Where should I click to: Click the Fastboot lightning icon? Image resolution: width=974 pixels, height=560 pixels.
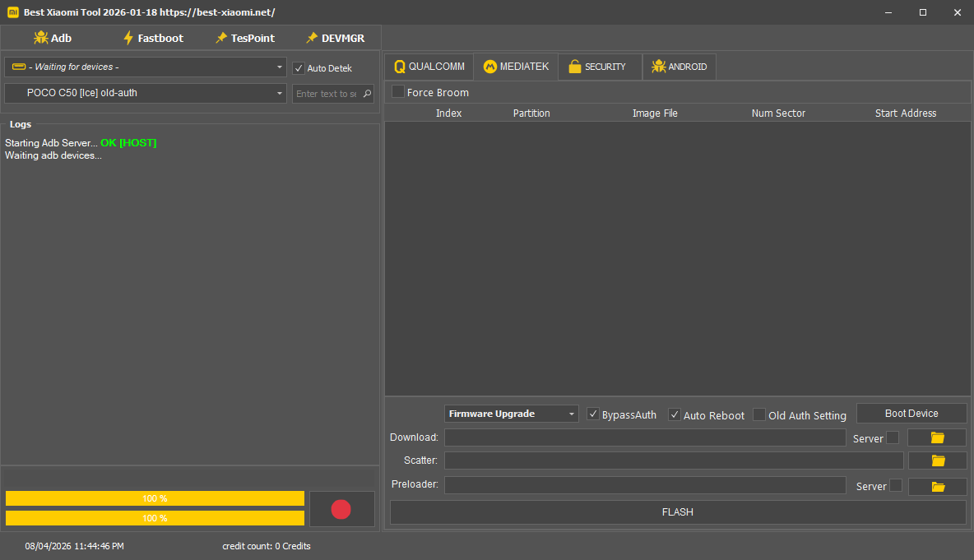tap(128, 38)
